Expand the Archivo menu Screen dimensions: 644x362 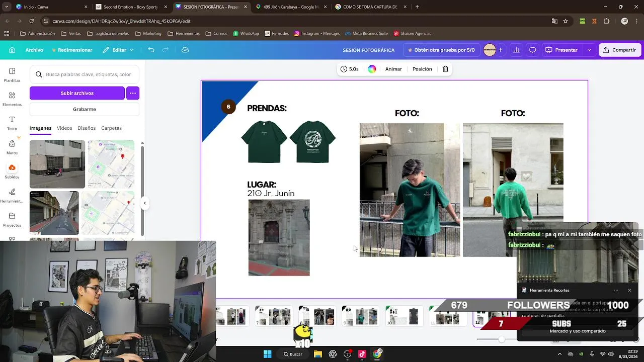click(34, 50)
